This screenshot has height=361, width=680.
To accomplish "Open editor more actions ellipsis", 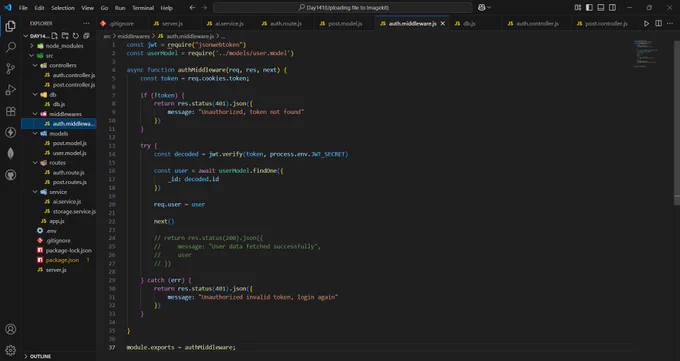I will pos(670,23).
